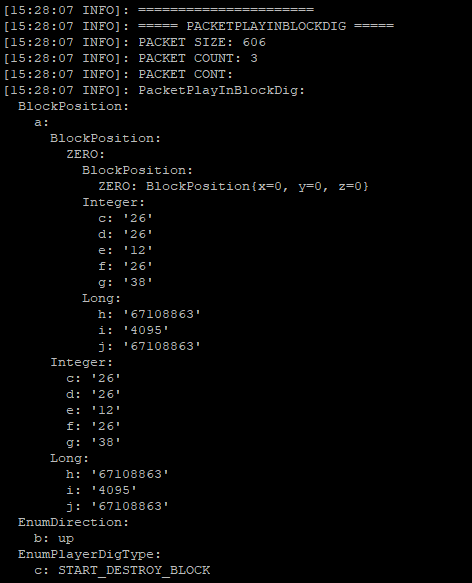Click the top-level BlockPosition: key
Viewport: 472px width, 583px height.
coord(73,106)
